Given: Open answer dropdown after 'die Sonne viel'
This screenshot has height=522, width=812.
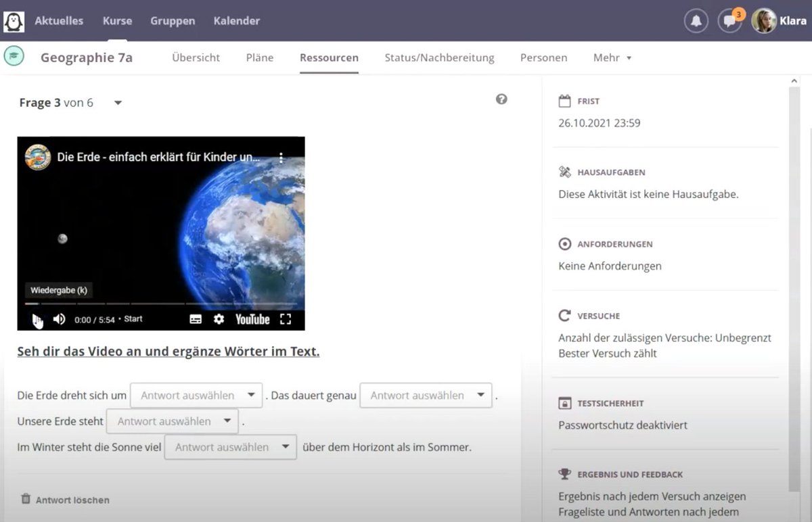Looking at the screenshot, I should [231, 447].
